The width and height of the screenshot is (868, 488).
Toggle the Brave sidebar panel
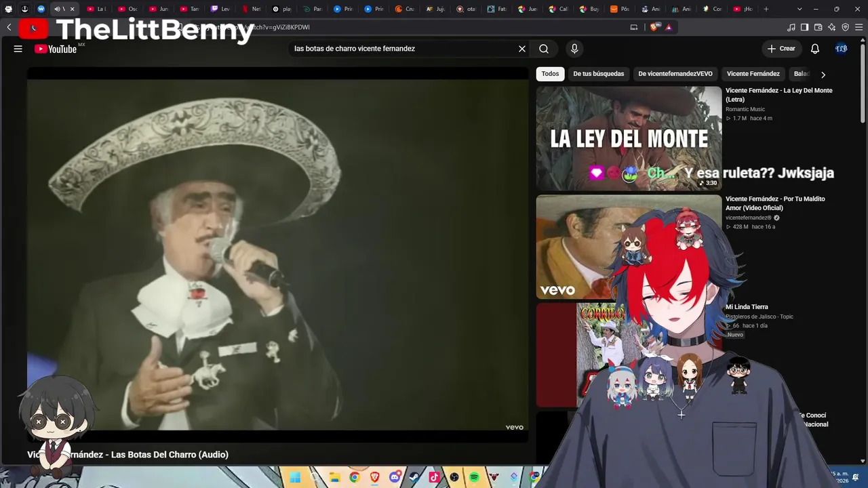point(805,27)
